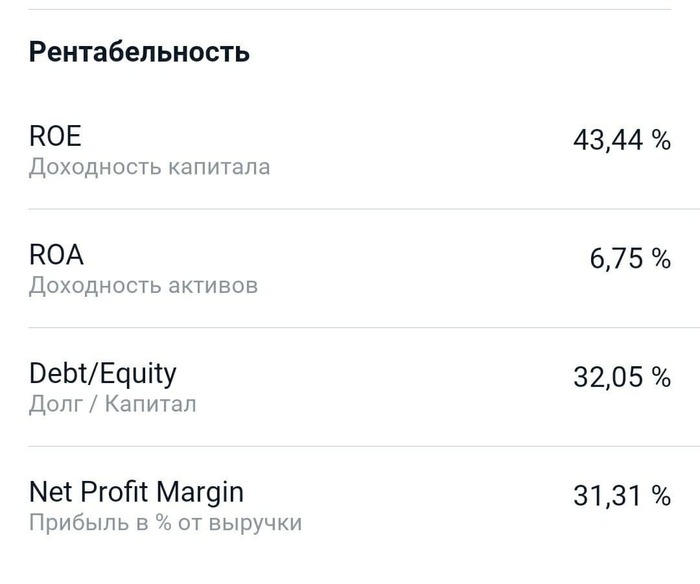Tap the Debt/Equity metric label
Image resolution: width=700 pixels, height=584 pixels.
pyautogui.click(x=102, y=374)
